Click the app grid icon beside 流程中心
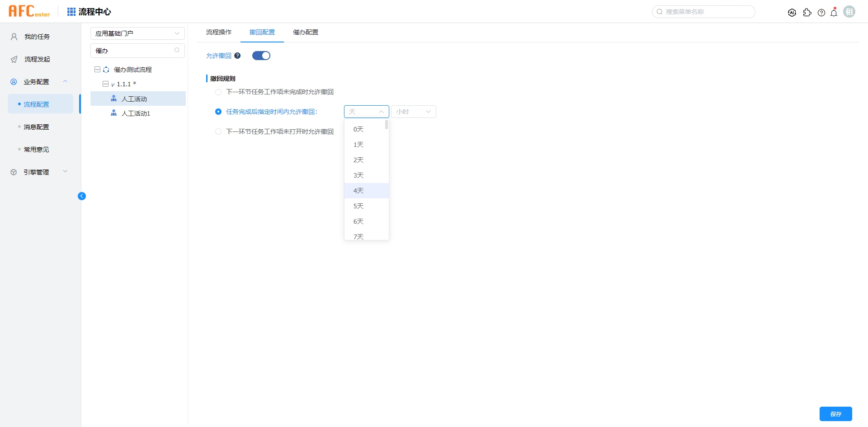This screenshot has height=427, width=868. [71, 12]
